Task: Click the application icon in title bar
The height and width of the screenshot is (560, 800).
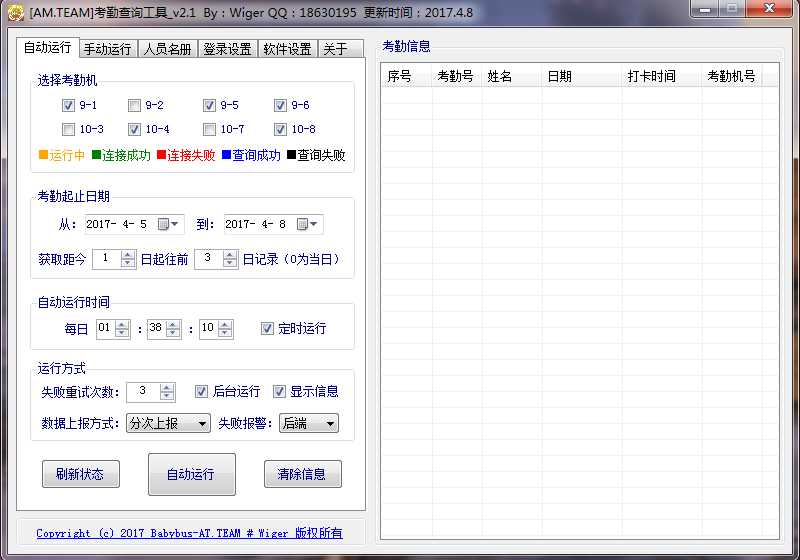Action: pyautogui.click(x=15, y=13)
